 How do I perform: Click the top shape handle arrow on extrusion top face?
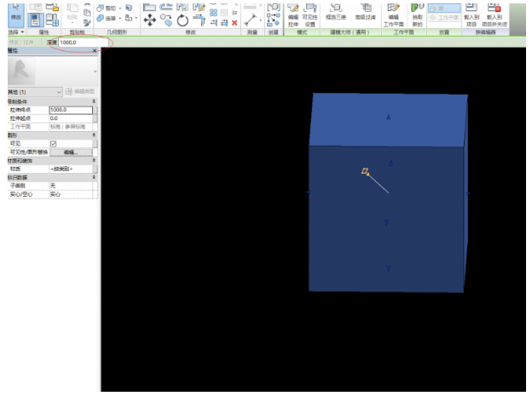389,117
